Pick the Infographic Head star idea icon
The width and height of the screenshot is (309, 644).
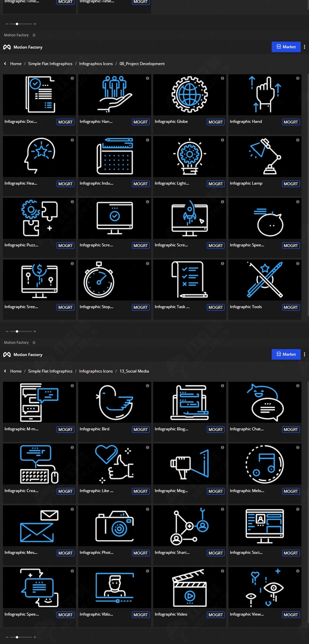(x=39, y=156)
